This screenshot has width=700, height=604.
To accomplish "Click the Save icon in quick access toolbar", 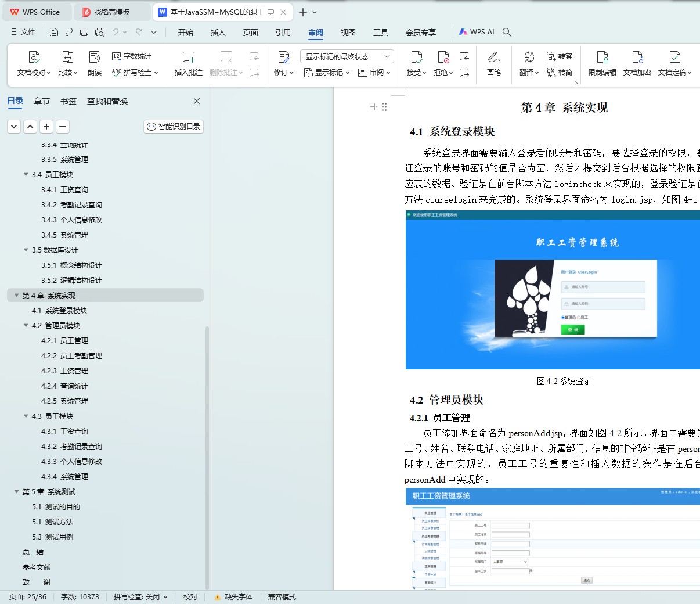I will (54, 32).
